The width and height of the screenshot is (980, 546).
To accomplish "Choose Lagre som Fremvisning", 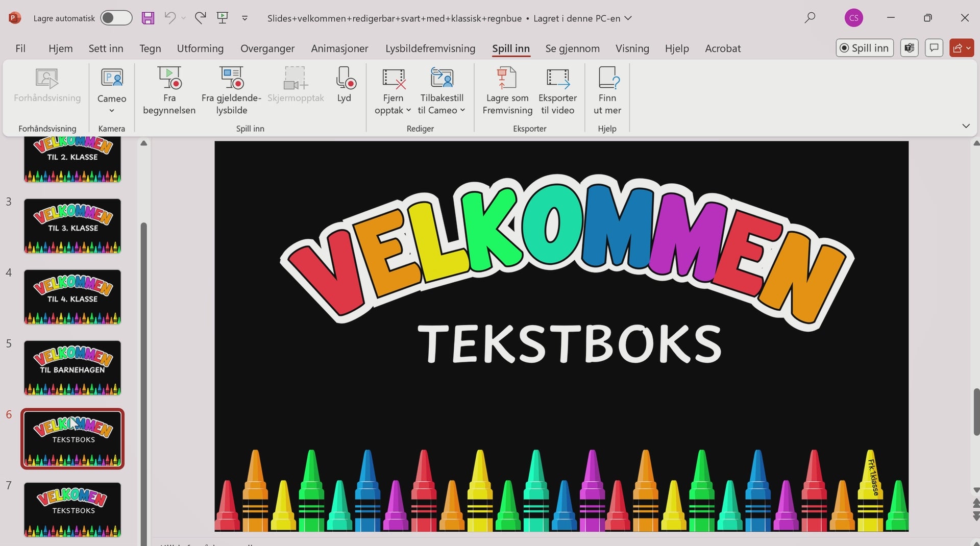I will [507, 91].
